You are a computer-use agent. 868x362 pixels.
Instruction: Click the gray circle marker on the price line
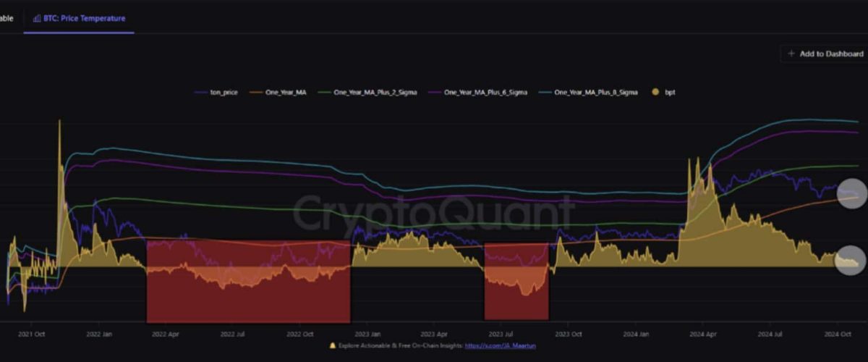(x=851, y=193)
